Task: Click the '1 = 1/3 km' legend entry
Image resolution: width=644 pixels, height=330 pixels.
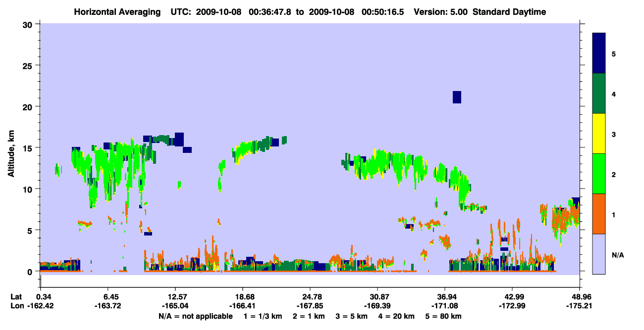Action: click(x=262, y=316)
